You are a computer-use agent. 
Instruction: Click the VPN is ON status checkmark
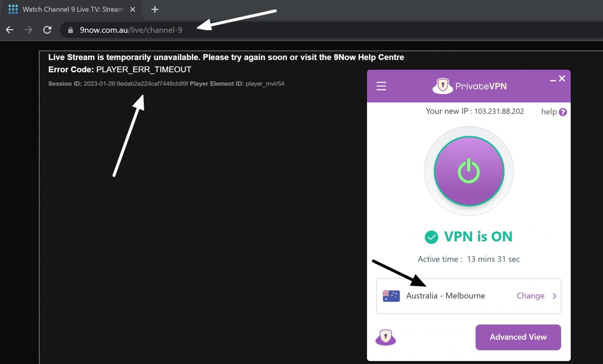(431, 236)
